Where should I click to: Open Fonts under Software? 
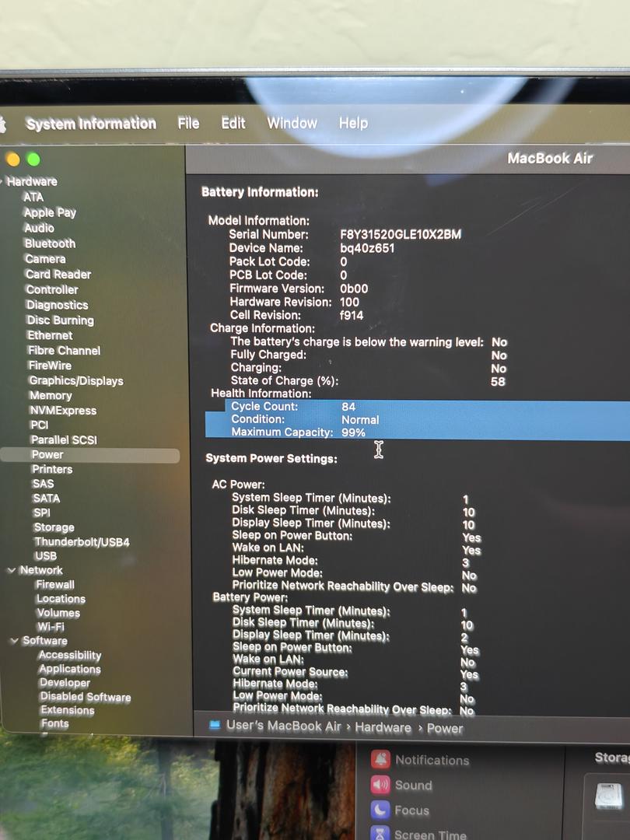[x=54, y=724]
